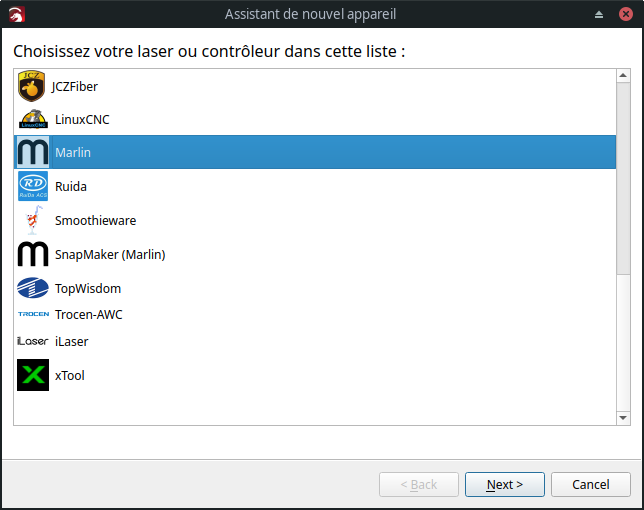The width and height of the screenshot is (644, 510).
Task: Proceed with the Next button
Action: [x=505, y=485]
